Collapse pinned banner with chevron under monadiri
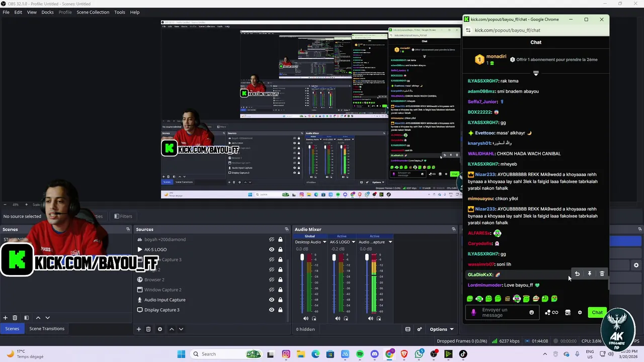This screenshot has width=644, height=362. [536, 73]
